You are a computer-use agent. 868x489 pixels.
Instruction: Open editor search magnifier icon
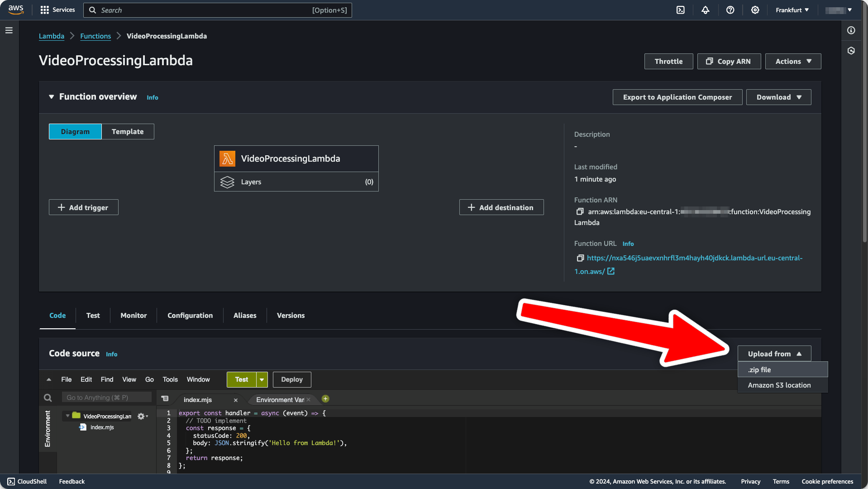pyautogui.click(x=48, y=398)
